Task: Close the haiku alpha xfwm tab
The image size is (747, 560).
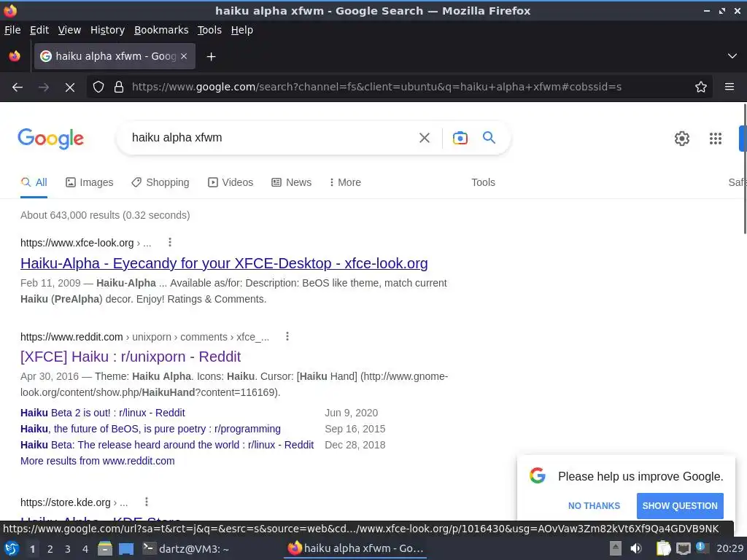Action: 184,56
